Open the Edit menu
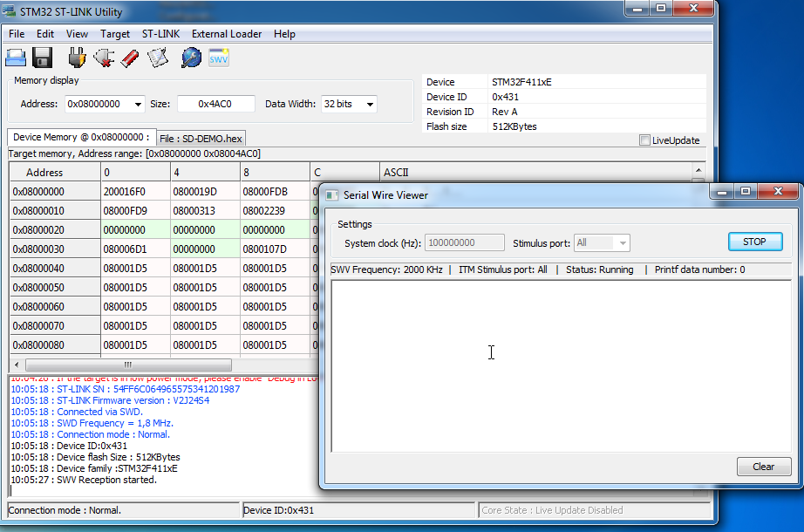The height and width of the screenshot is (532, 804). pyautogui.click(x=45, y=34)
